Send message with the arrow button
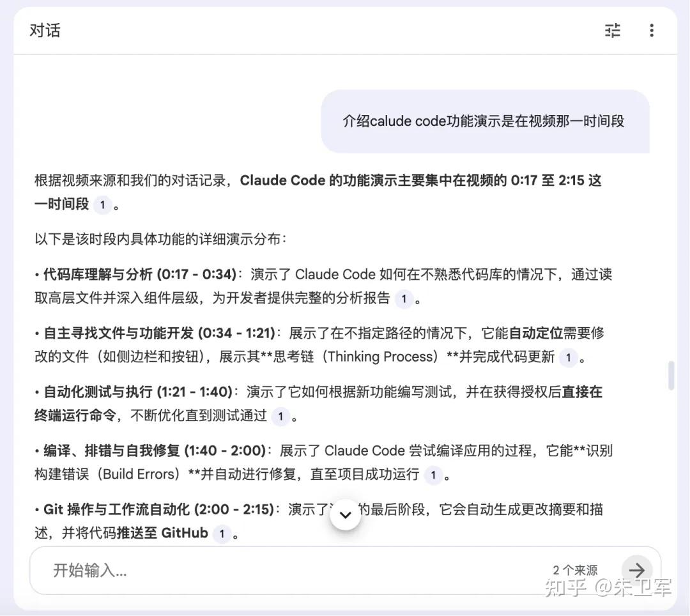 [636, 570]
